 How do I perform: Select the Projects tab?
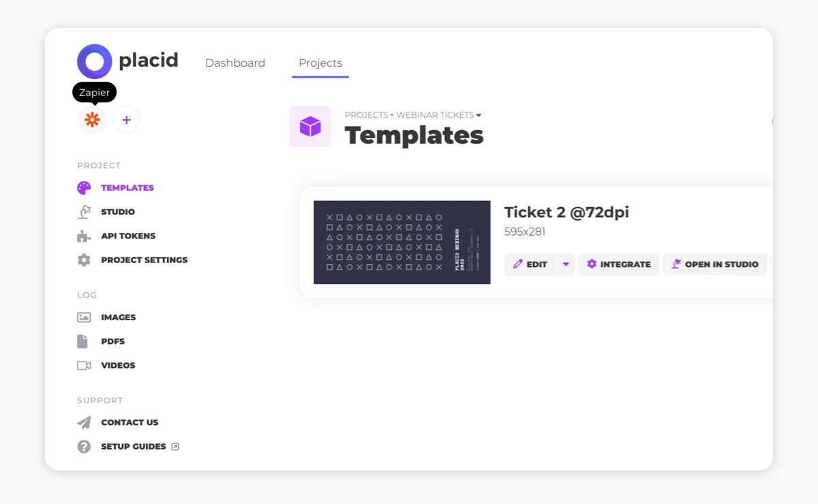pyautogui.click(x=320, y=63)
